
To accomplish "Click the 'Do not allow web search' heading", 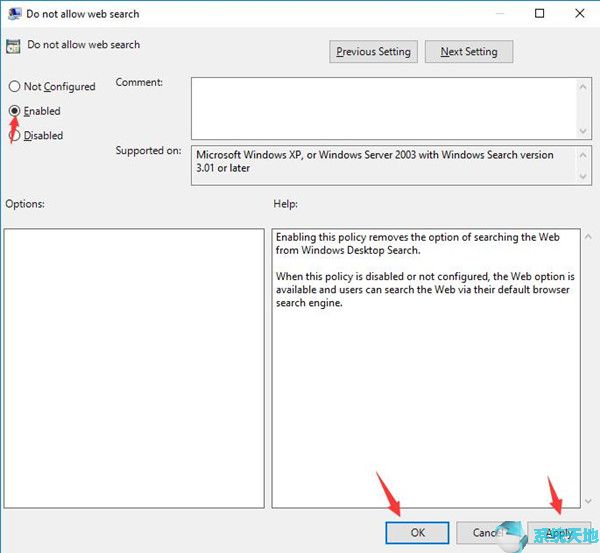I will pyautogui.click(x=83, y=45).
